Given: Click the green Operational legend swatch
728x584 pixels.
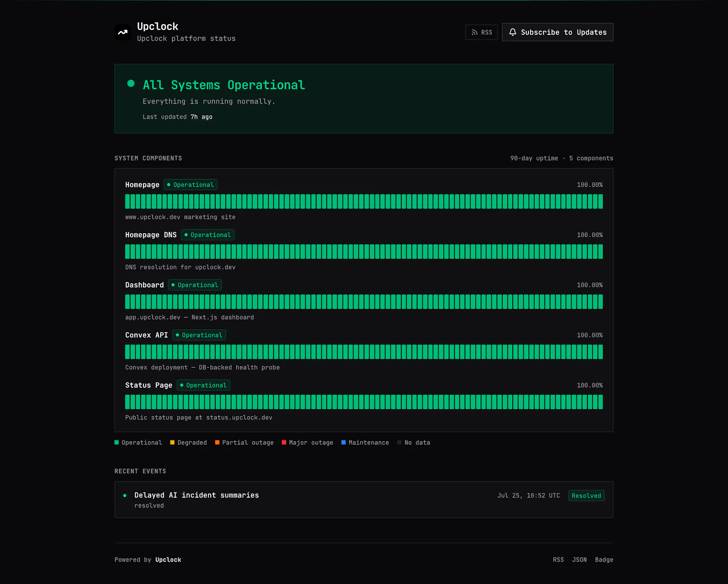Looking at the screenshot, I should coord(116,442).
